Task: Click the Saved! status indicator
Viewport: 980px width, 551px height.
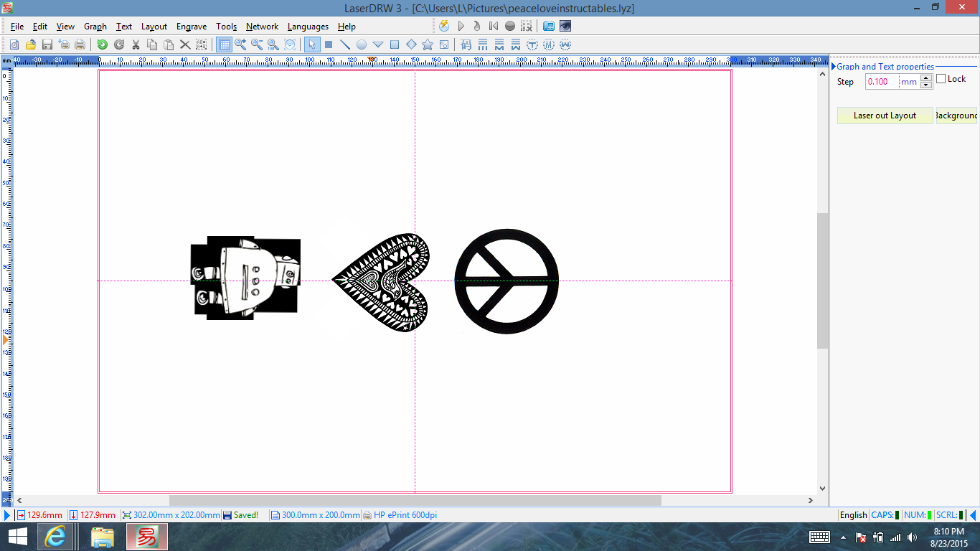Action: (x=240, y=515)
